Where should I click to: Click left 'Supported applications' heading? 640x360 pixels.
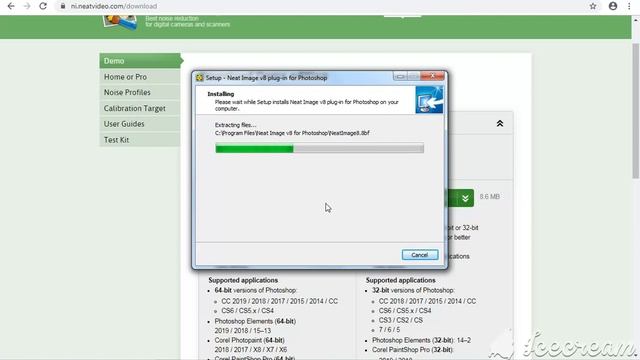(x=243, y=280)
